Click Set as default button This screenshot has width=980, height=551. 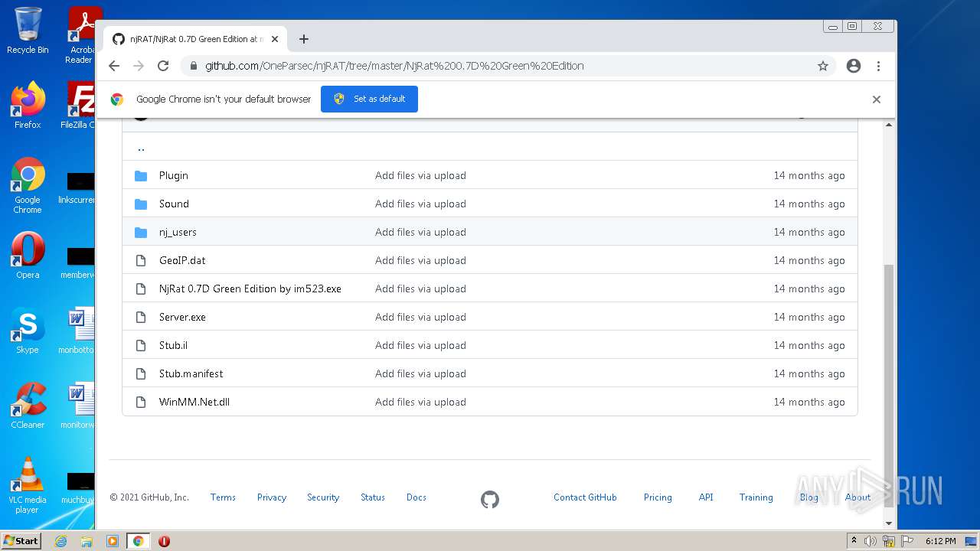(369, 99)
